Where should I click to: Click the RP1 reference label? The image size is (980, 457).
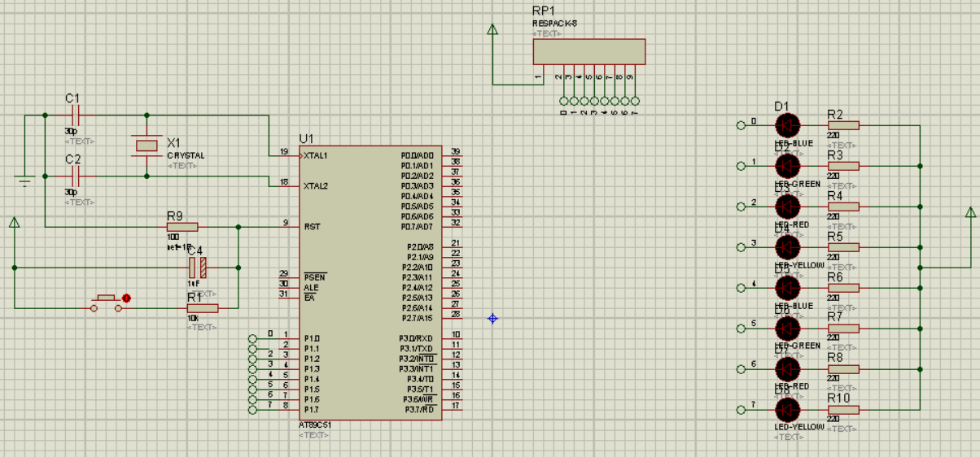(x=543, y=11)
